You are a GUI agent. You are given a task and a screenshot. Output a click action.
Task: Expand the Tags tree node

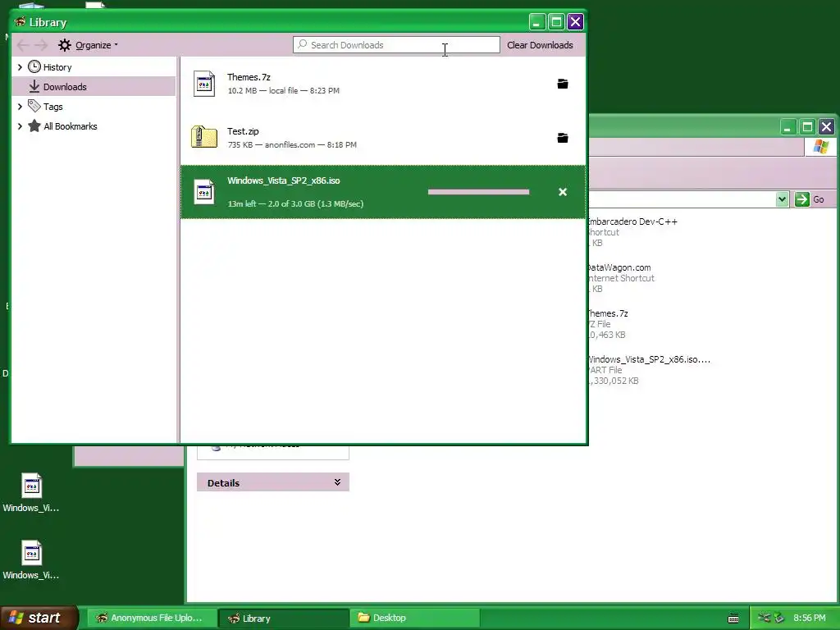click(x=20, y=107)
